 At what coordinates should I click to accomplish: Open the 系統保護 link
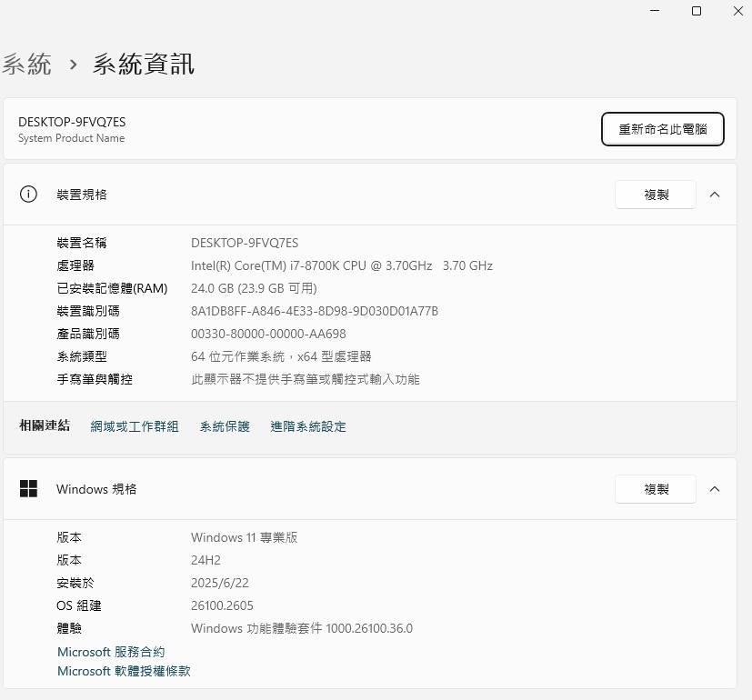click(225, 426)
